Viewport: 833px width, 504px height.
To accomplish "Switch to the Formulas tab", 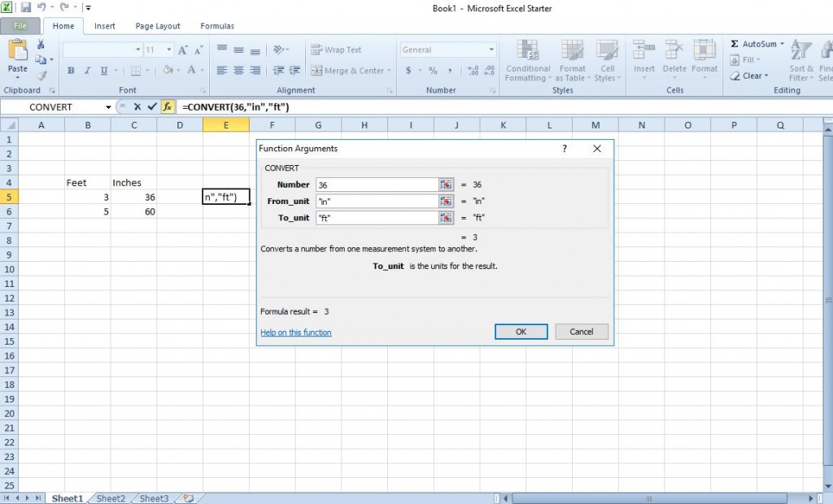I will tap(216, 25).
